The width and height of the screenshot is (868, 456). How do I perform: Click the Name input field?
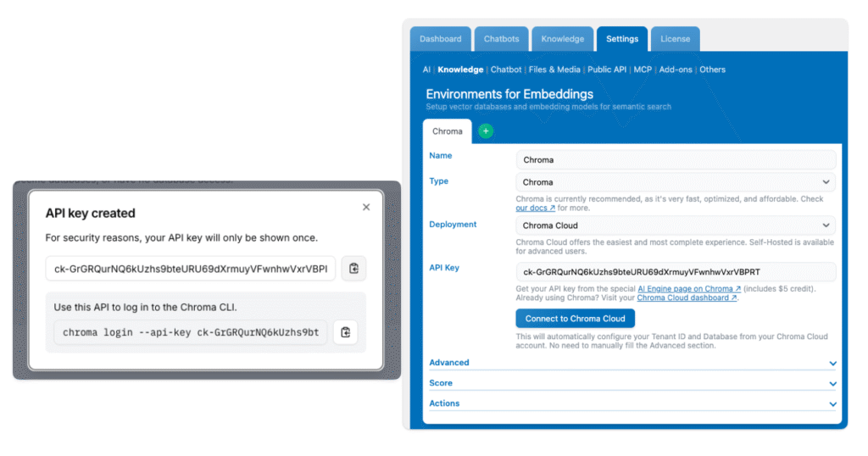tap(676, 159)
